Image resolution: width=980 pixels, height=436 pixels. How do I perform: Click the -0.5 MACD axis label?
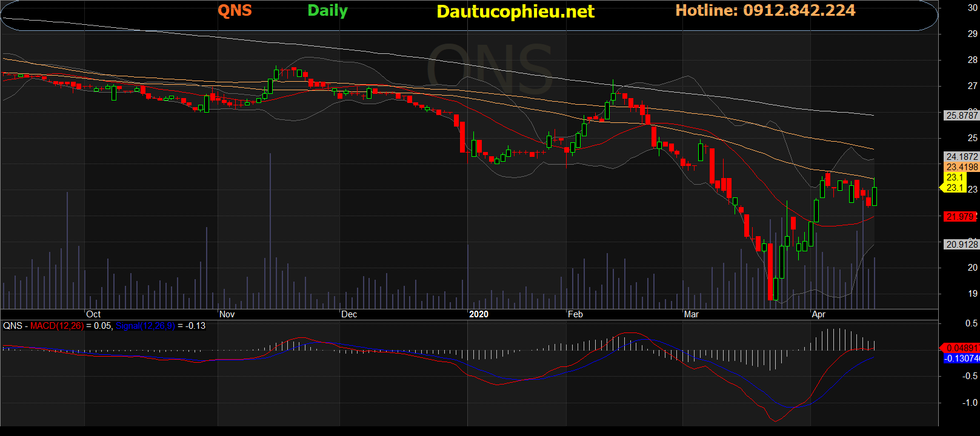971,376
